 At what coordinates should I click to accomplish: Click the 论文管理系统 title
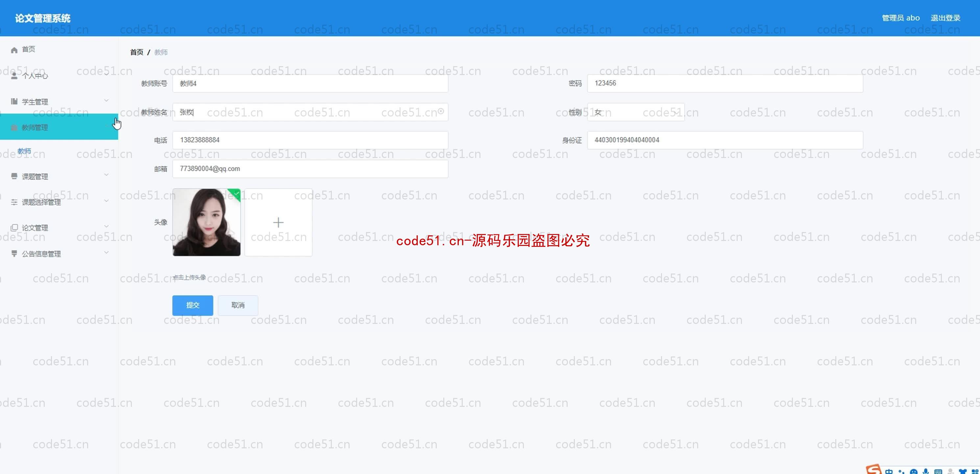pyautogui.click(x=43, y=18)
